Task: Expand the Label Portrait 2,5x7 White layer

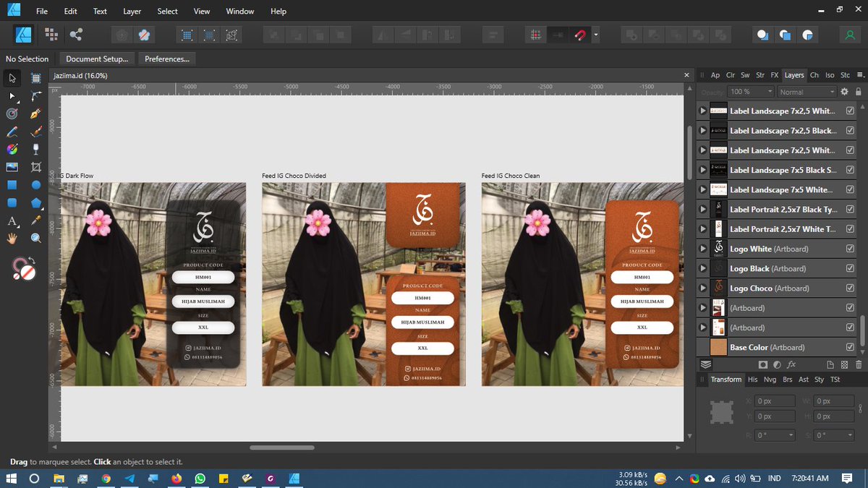Action: coord(702,229)
